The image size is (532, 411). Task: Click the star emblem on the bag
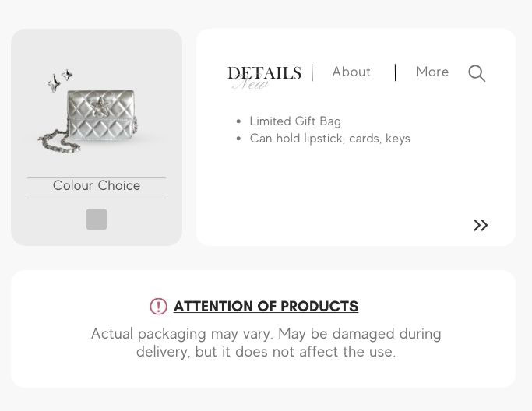[100, 104]
